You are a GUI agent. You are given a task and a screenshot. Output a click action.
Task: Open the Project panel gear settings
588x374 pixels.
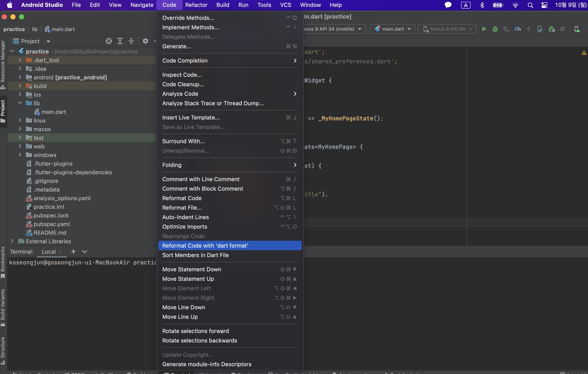tap(145, 41)
